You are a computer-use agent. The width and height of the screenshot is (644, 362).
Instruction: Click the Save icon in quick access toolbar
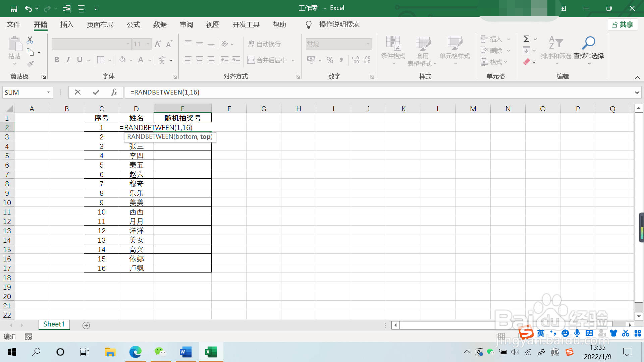14,9
